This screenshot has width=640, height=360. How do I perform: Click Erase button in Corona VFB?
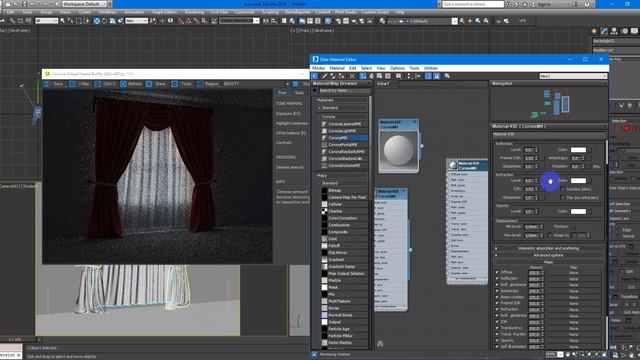click(x=156, y=84)
